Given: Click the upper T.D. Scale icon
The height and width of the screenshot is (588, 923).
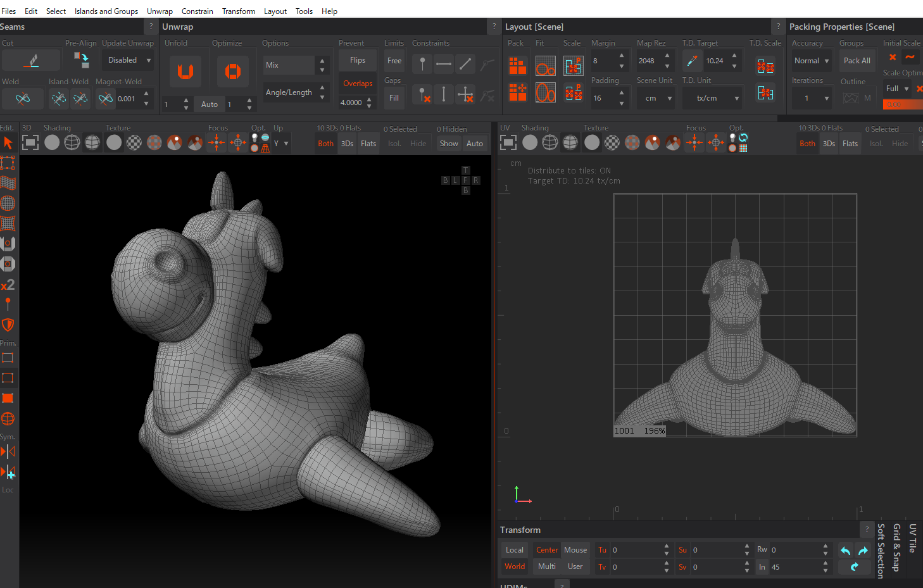Looking at the screenshot, I should [765, 66].
